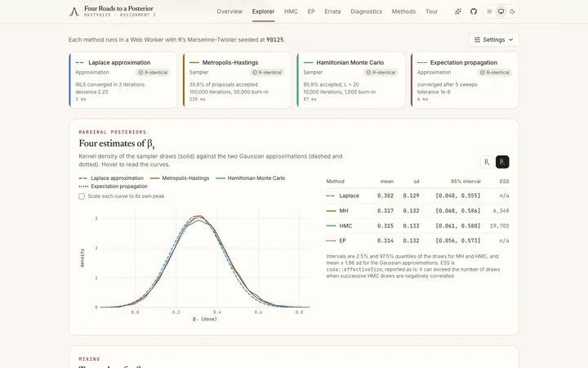Viewport: 588px width, 368px height.
Task: Switch the plot to the β0 parameter
Action: tap(487, 162)
